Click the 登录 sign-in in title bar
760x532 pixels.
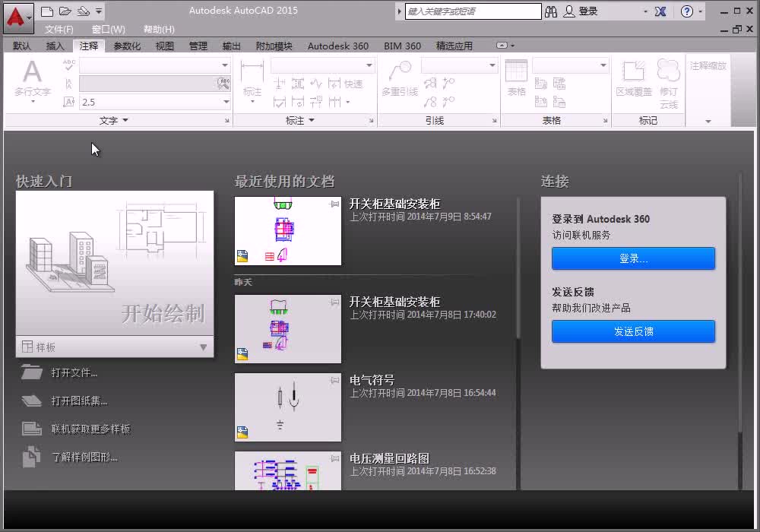point(581,11)
